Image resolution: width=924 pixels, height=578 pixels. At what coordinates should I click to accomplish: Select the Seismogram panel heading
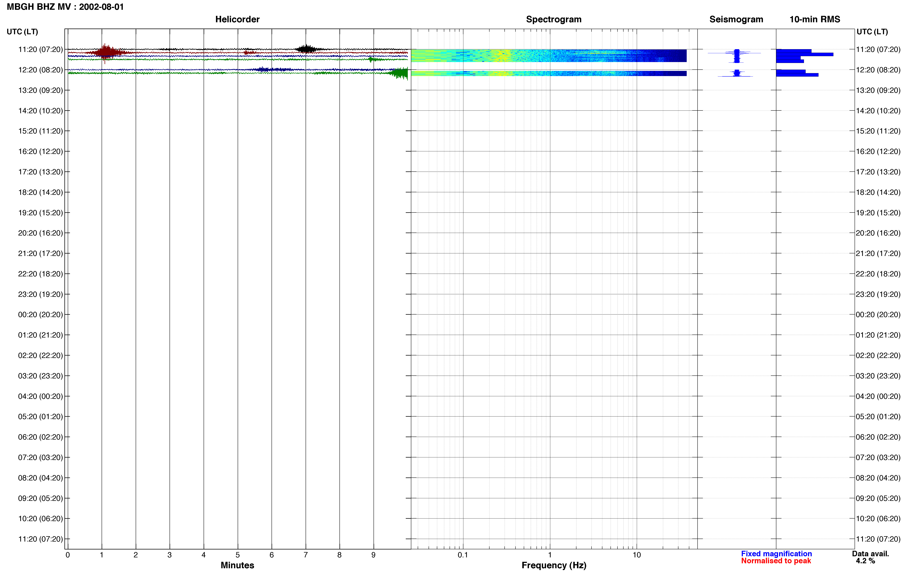coord(736,19)
